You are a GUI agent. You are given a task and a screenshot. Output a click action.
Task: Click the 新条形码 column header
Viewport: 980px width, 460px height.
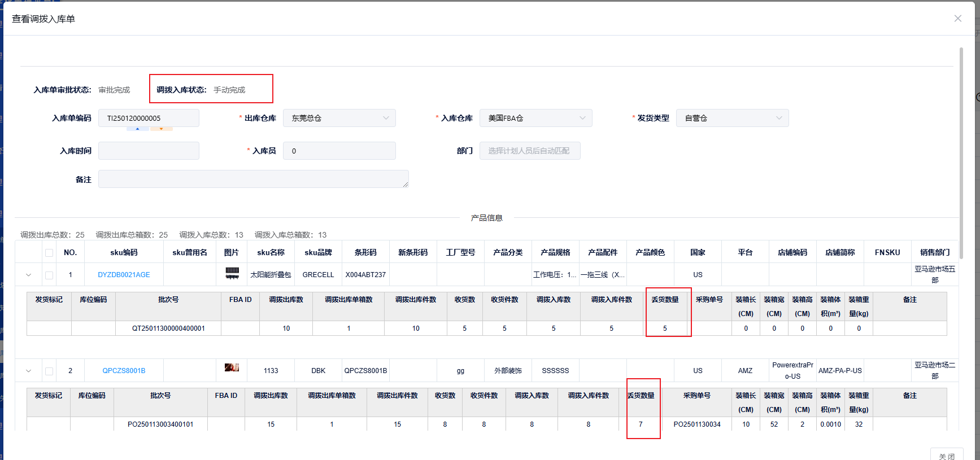pyautogui.click(x=413, y=252)
